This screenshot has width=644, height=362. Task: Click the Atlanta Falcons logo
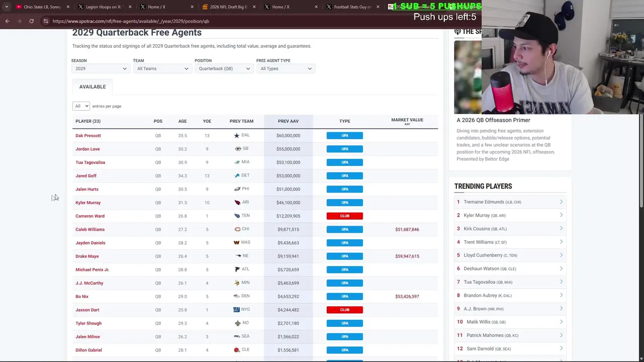(x=237, y=269)
